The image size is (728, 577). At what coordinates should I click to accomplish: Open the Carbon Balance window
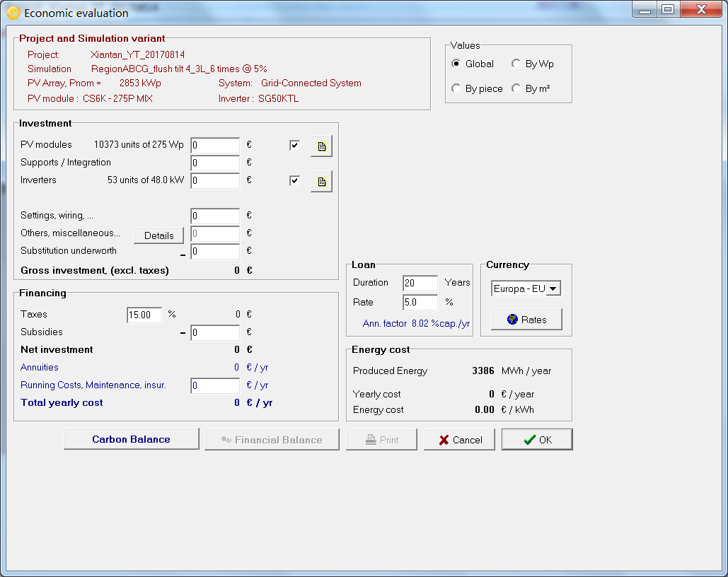pos(131,439)
